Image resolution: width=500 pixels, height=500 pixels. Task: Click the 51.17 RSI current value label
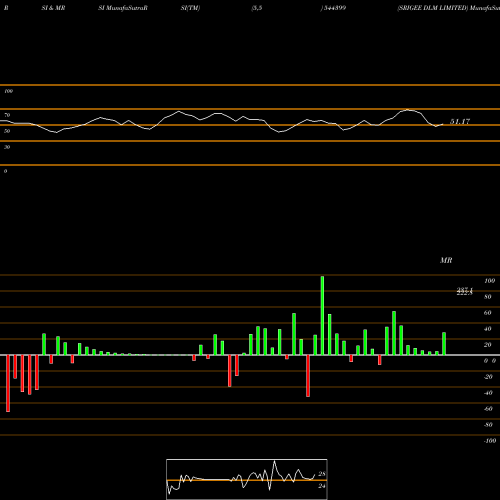[x=460, y=122]
